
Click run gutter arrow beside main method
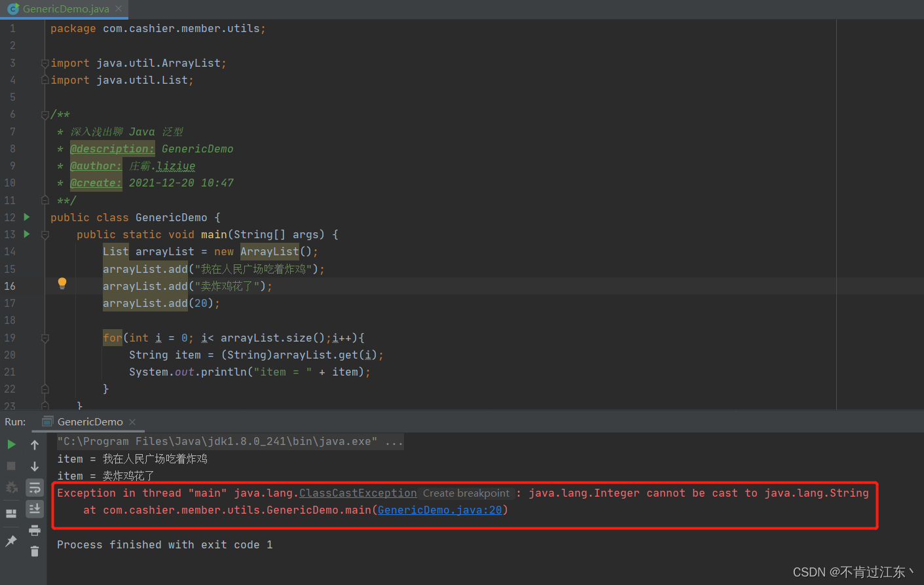27,234
